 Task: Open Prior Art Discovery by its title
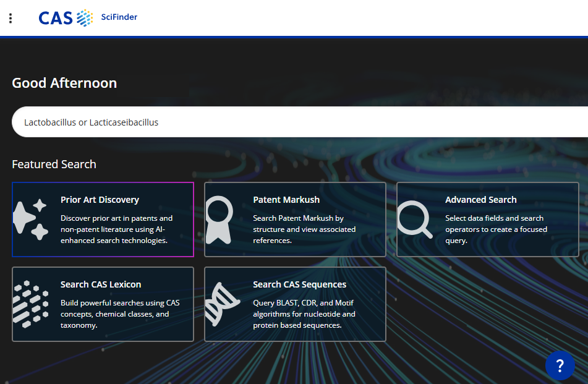(x=100, y=200)
